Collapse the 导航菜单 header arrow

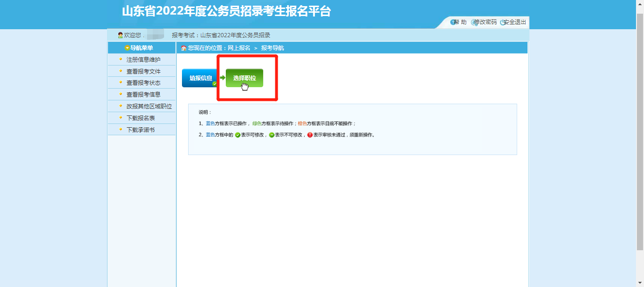pyautogui.click(x=127, y=48)
